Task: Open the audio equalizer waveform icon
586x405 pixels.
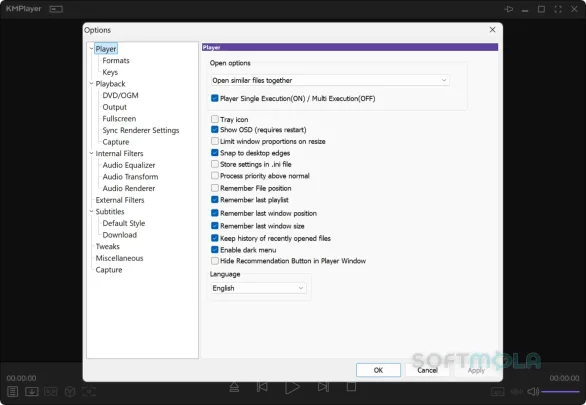Action: tap(517, 392)
